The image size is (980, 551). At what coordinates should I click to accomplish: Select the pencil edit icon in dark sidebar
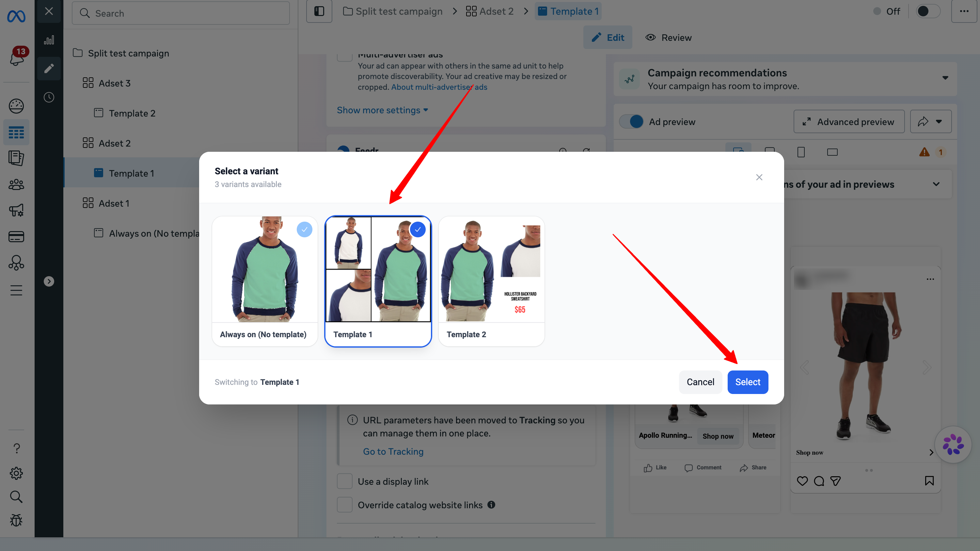(49, 69)
